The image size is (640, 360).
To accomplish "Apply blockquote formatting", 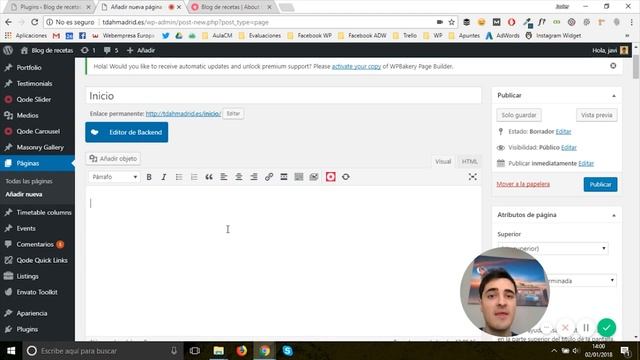I will click(x=209, y=177).
